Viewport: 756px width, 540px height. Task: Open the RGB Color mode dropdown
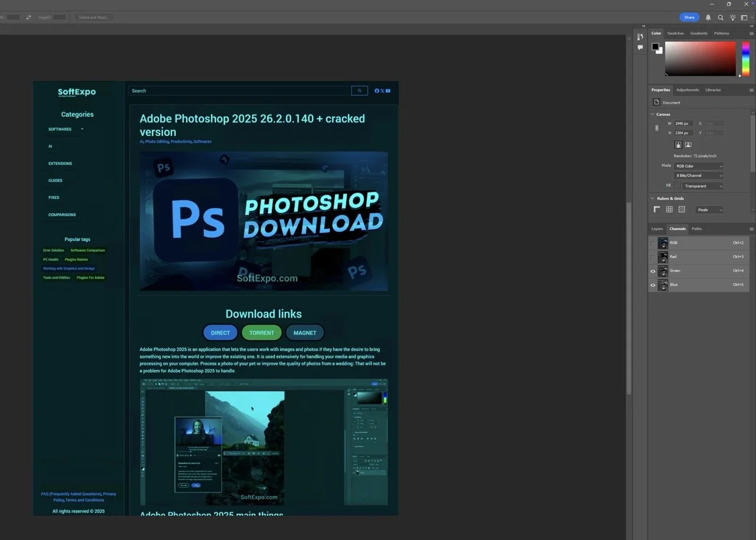[x=698, y=166]
